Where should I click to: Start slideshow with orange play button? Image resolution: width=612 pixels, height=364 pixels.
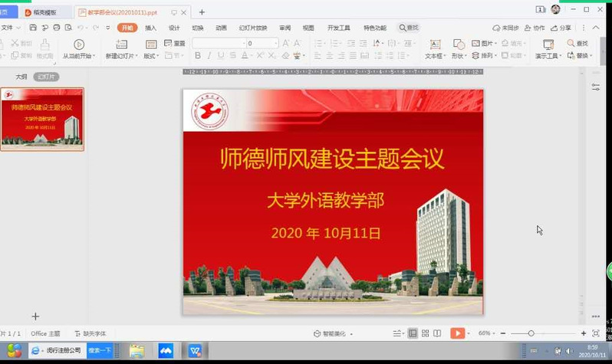pyautogui.click(x=457, y=333)
